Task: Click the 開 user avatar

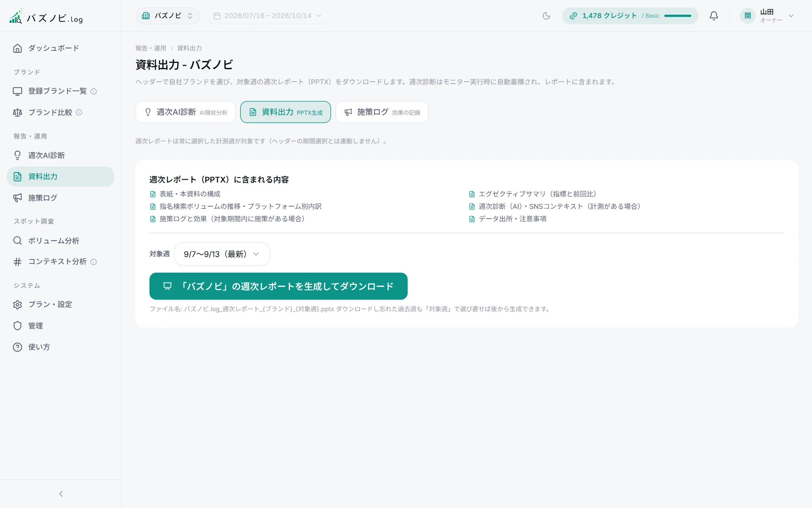Action: click(x=747, y=16)
